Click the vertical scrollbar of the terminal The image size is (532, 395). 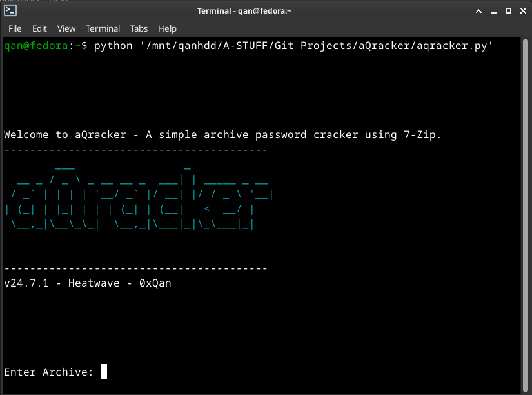525,216
